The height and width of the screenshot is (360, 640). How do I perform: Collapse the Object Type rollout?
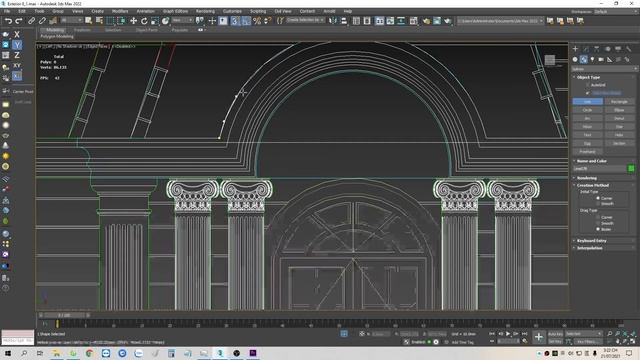click(588, 77)
